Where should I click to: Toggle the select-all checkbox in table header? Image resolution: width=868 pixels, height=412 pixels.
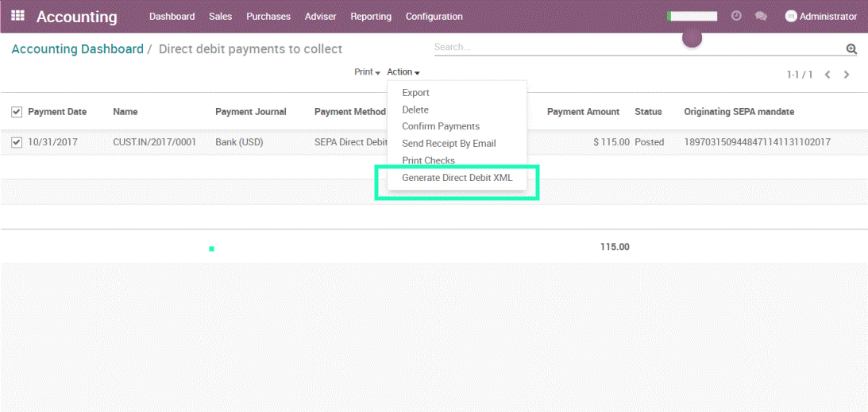[x=17, y=112]
